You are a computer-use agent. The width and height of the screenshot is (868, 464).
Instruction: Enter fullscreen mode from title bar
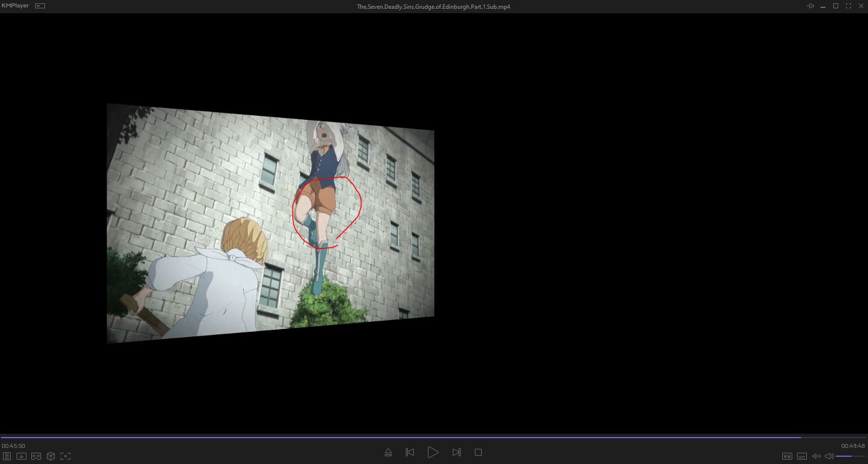point(848,6)
